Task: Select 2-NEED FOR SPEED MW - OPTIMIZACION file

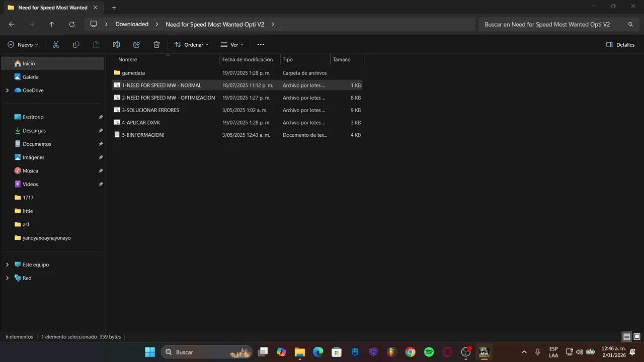Action: 237,98
